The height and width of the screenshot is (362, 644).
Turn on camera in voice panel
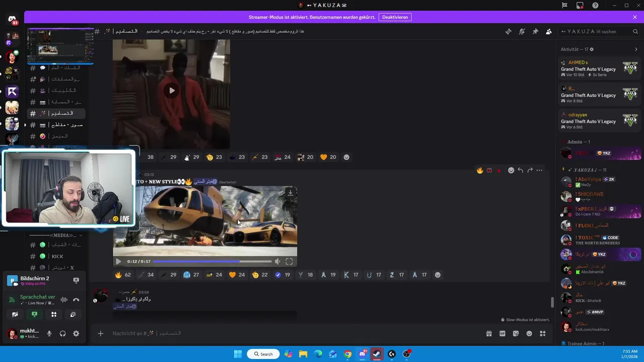click(x=15, y=314)
